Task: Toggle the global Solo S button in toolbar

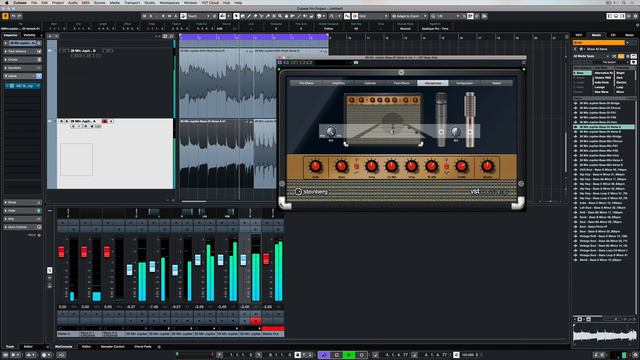Action: [x=151, y=16]
